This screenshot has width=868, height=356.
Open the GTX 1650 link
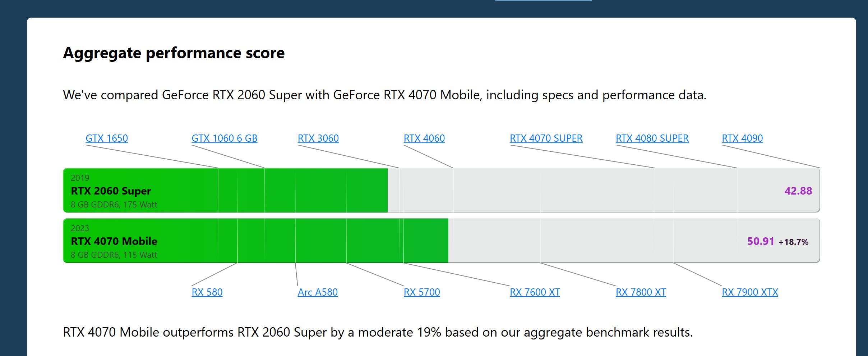[107, 138]
